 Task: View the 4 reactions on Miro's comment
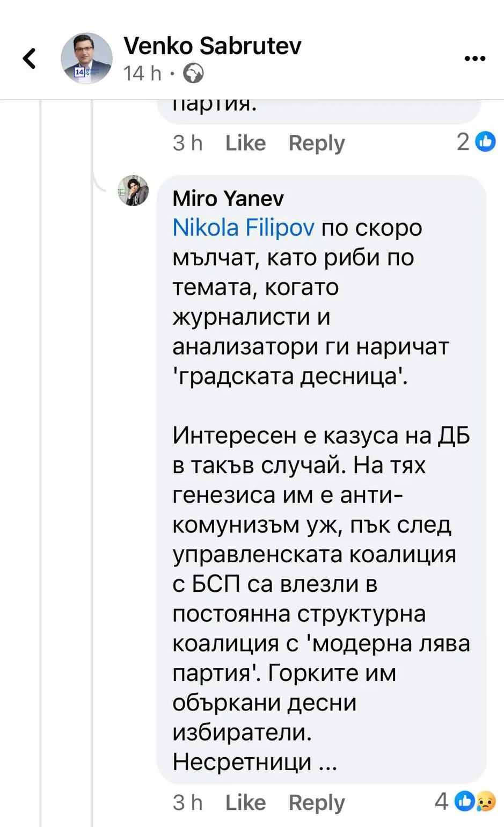pos(442,801)
